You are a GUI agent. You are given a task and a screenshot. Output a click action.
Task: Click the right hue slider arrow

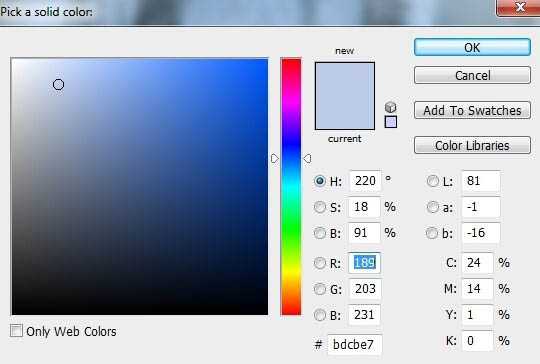(x=307, y=158)
